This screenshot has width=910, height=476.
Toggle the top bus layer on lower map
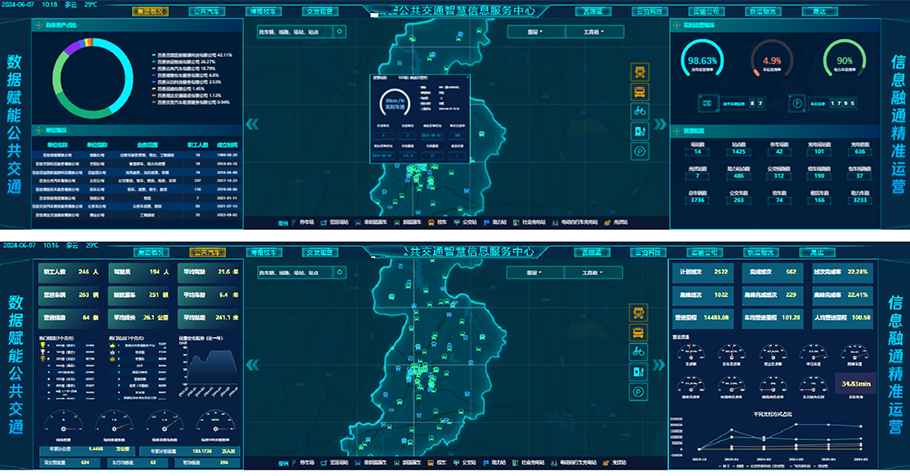(640, 312)
